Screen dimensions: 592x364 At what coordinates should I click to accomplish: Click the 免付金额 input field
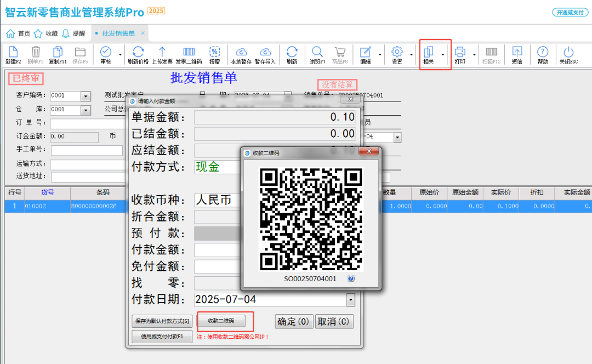[217, 266]
